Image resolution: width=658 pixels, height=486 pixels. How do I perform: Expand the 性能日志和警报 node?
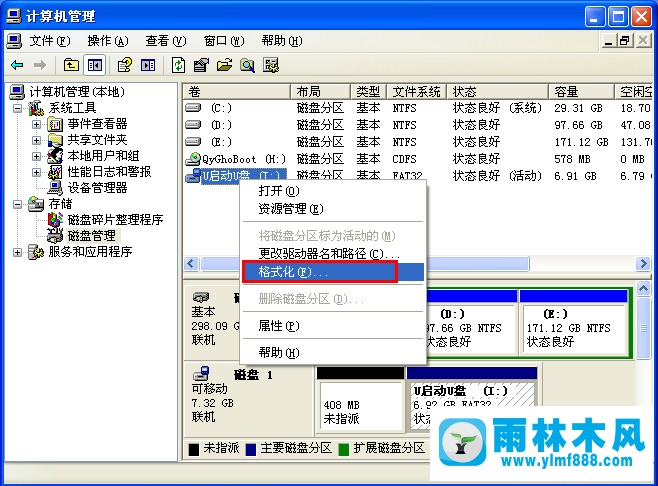[37, 172]
